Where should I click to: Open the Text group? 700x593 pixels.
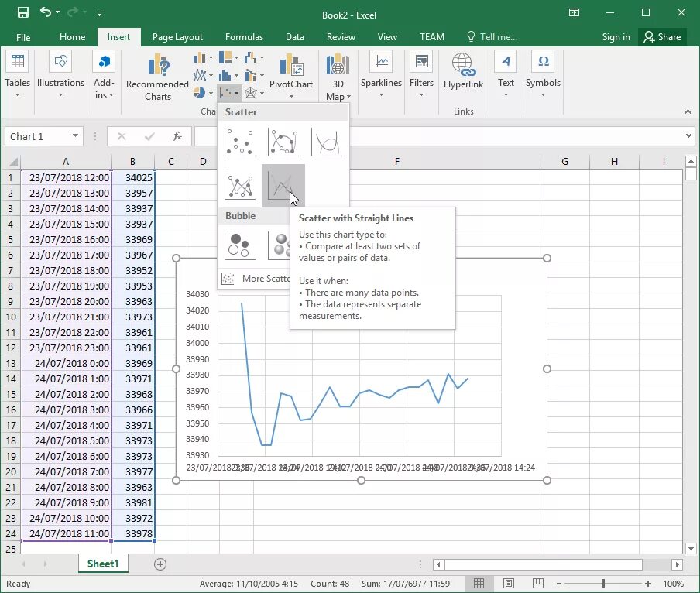(x=506, y=74)
